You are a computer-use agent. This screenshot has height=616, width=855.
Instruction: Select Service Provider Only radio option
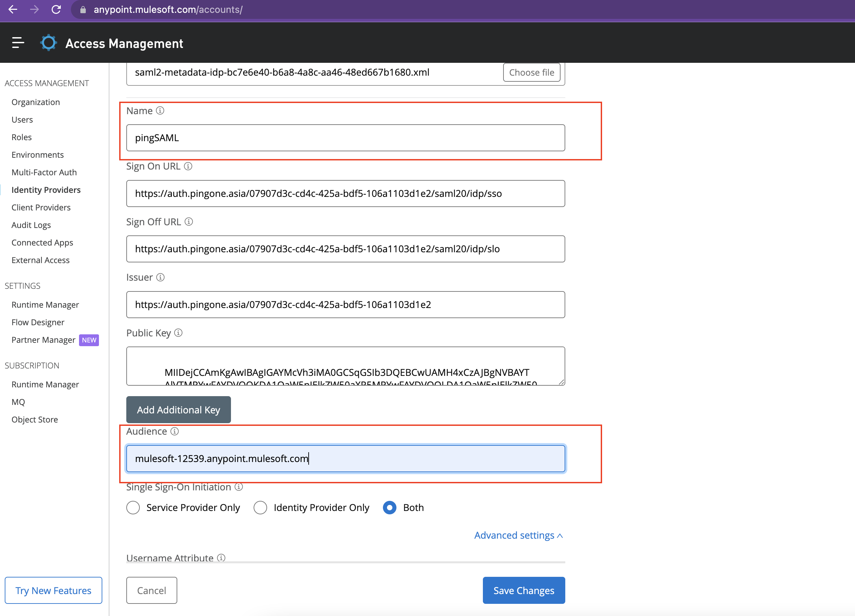coord(133,508)
